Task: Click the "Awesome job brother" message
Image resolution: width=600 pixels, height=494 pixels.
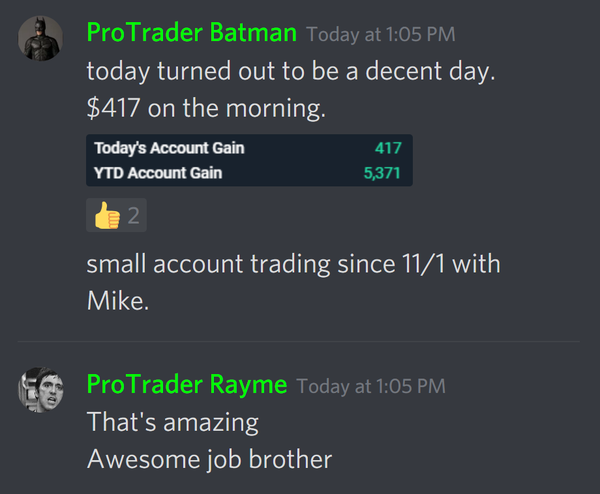Action: point(209,459)
